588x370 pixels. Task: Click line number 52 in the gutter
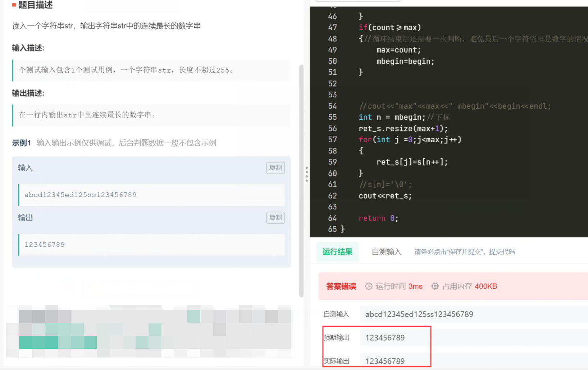point(332,84)
